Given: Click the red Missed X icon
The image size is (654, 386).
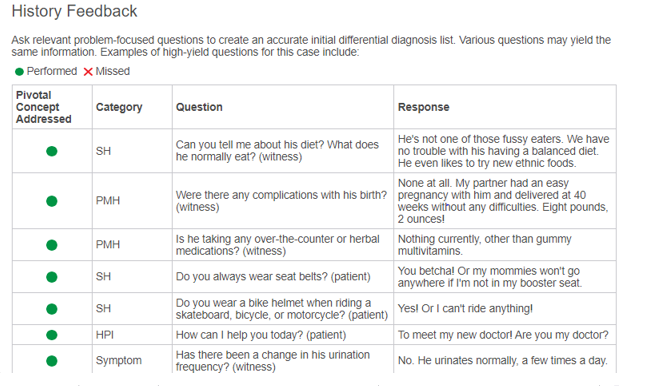Looking at the screenshot, I should coord(88,72).
